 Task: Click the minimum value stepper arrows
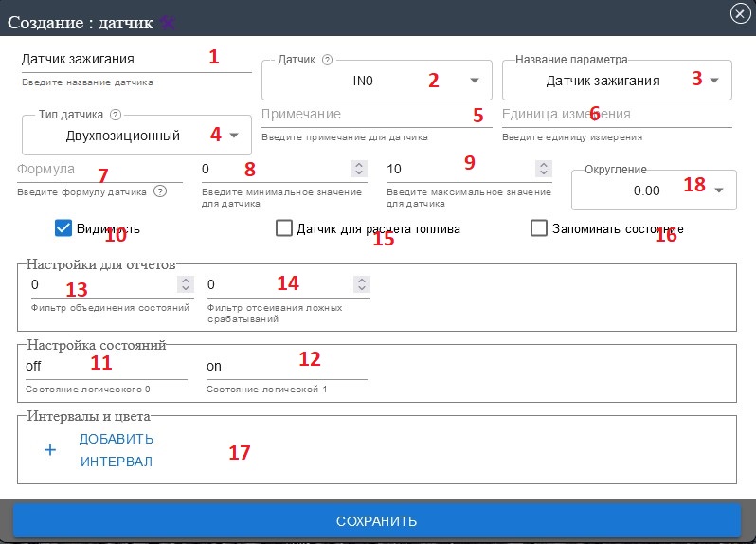(x=358, y=169)
